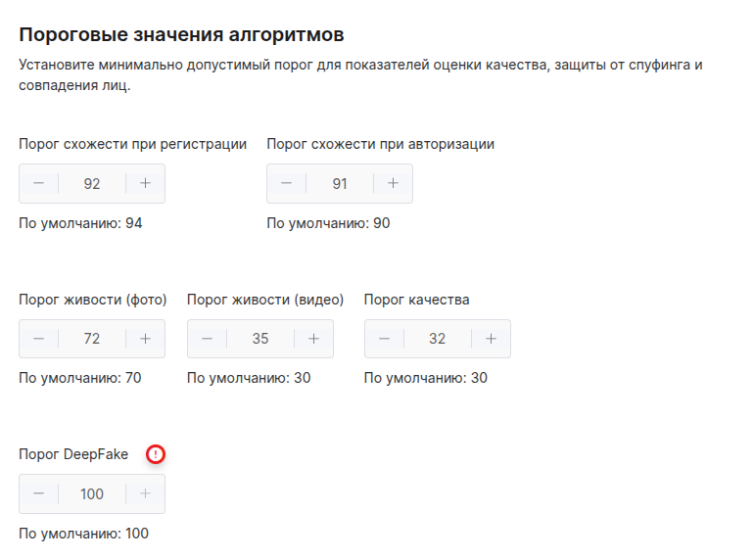Decrease registration similarity threshold with minus
The height and width of the screenshot is (560, 754).
(x=38, y=183)
